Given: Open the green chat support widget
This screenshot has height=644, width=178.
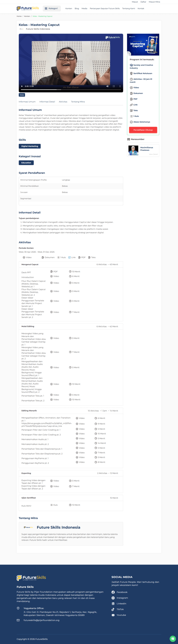Looking at the screenshot, I should click(173, 638).
